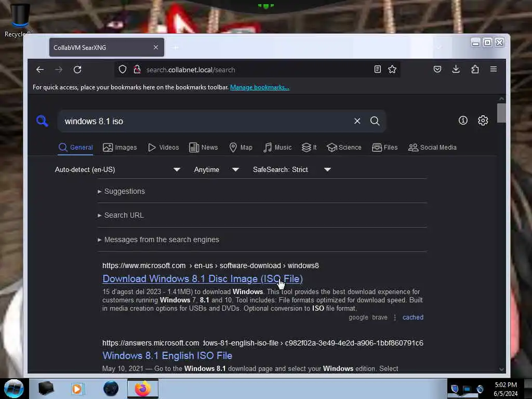Bookmark this page with the star icon
This screenshot has height=399, width=532.
click(x=392, y=69)
